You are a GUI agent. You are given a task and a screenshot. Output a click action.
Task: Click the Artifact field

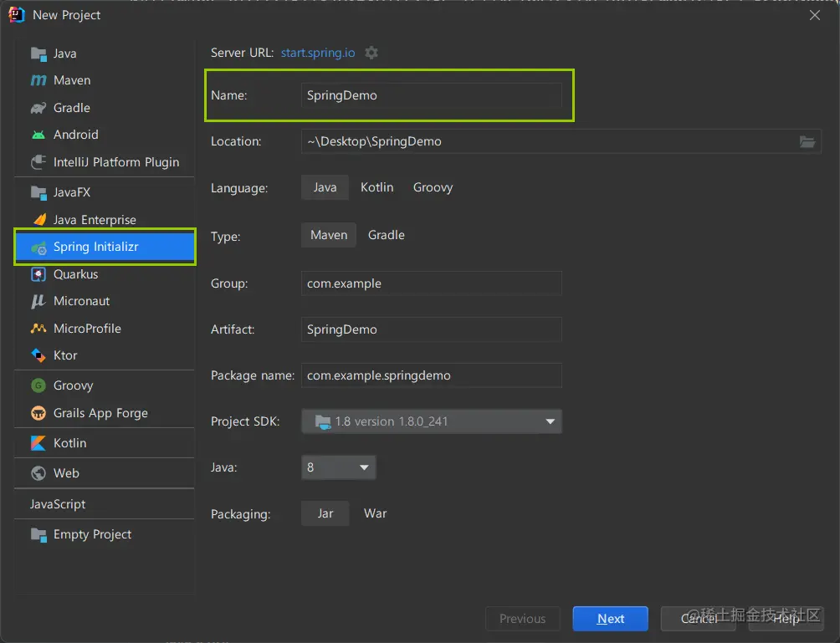point(432,329)
